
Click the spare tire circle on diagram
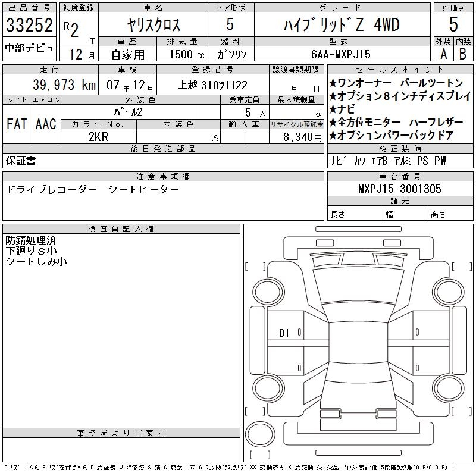(x=260, y=434)
